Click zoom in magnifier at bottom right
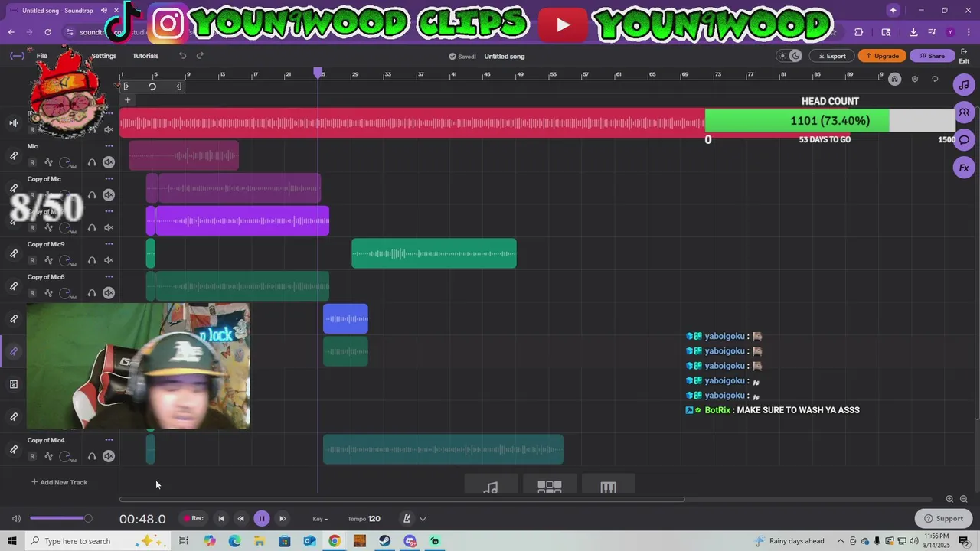Image resolution: width=980 pixels, height=551 pixels. pyautogui.click(x=949, y=499)
